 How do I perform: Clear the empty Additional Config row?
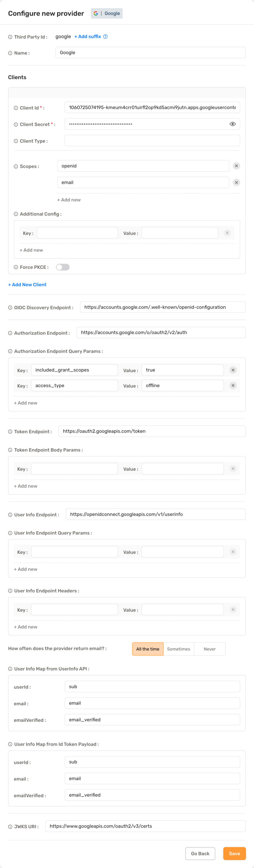coord(228,233)
